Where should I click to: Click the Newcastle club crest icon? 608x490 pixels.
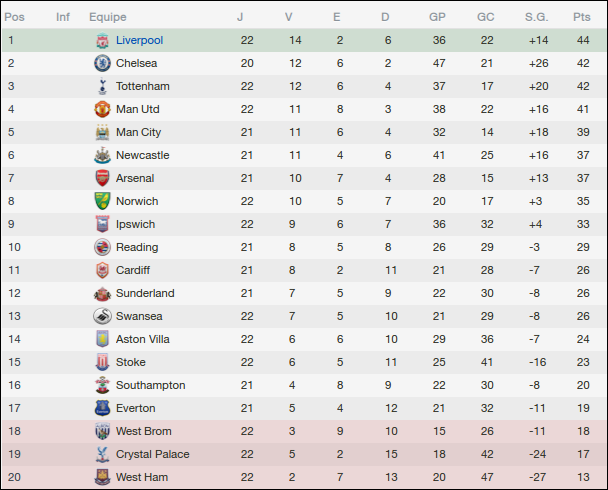click(x=101, y=155)
